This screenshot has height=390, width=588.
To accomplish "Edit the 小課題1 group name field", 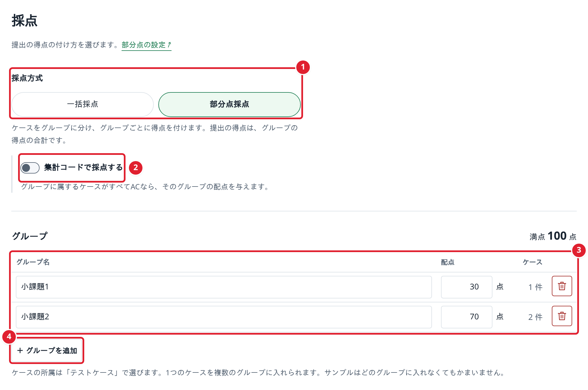I will [x=224, y=287].
